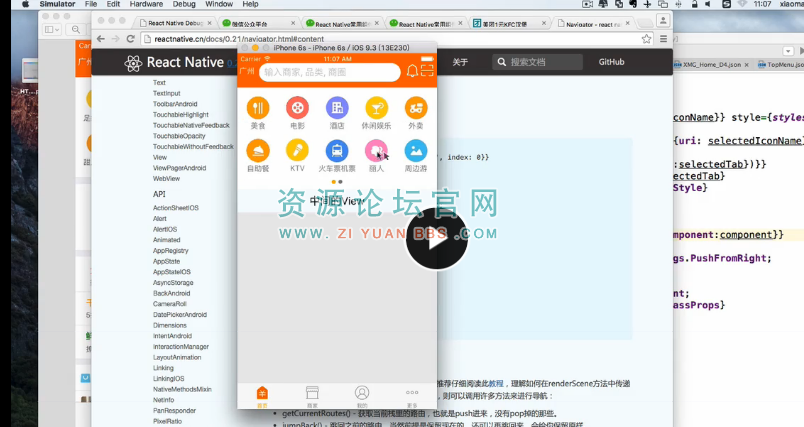Select the home tab in simulator bottom bar
Viewport: 804px width, 427px height.
pos(262,396)
